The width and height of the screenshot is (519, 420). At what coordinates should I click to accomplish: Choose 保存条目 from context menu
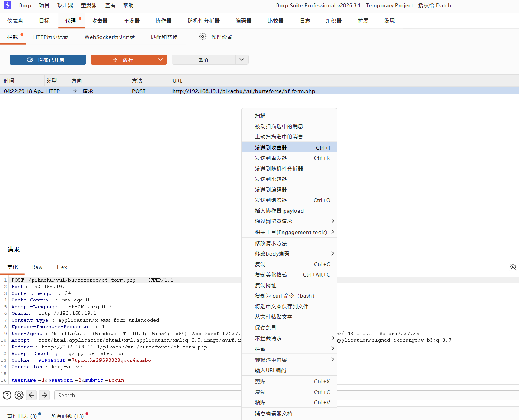pyautogui.click(x=289, y=327)
